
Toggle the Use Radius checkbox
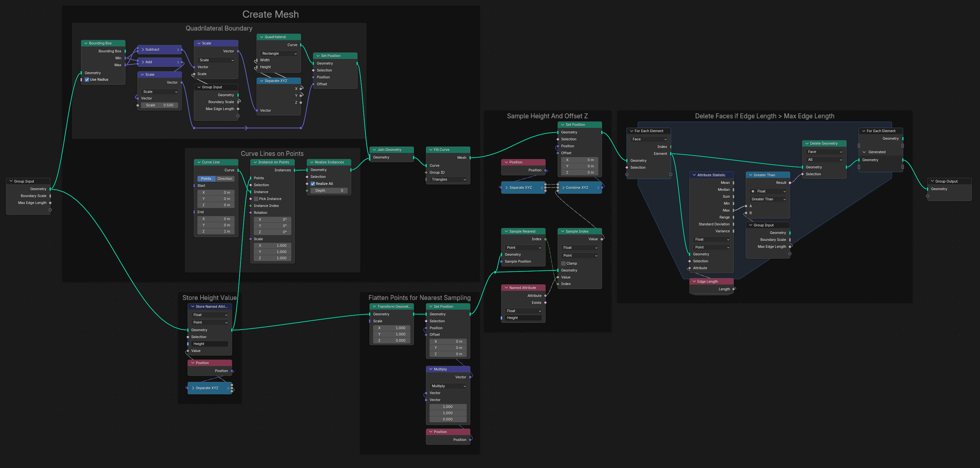[87, 80]
